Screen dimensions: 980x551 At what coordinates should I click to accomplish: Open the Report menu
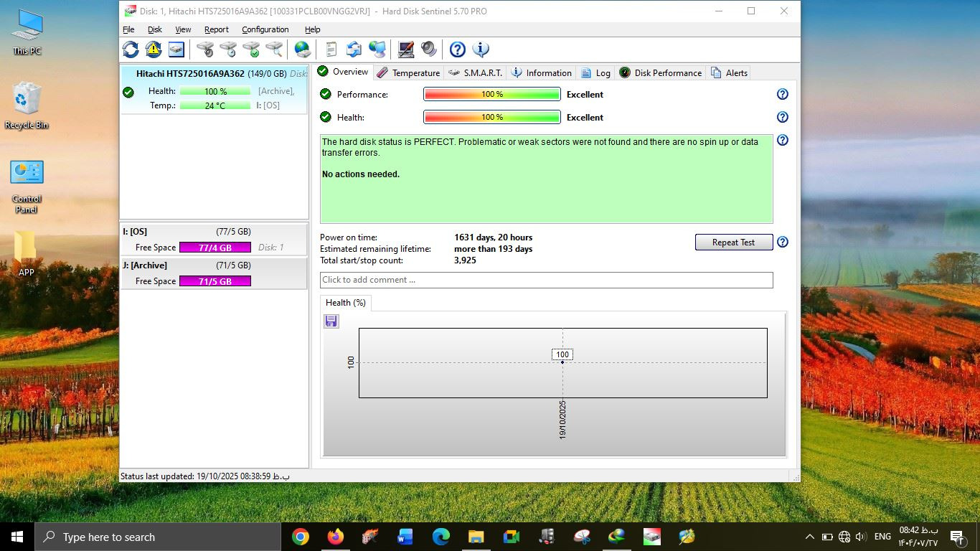coord(216,29)
